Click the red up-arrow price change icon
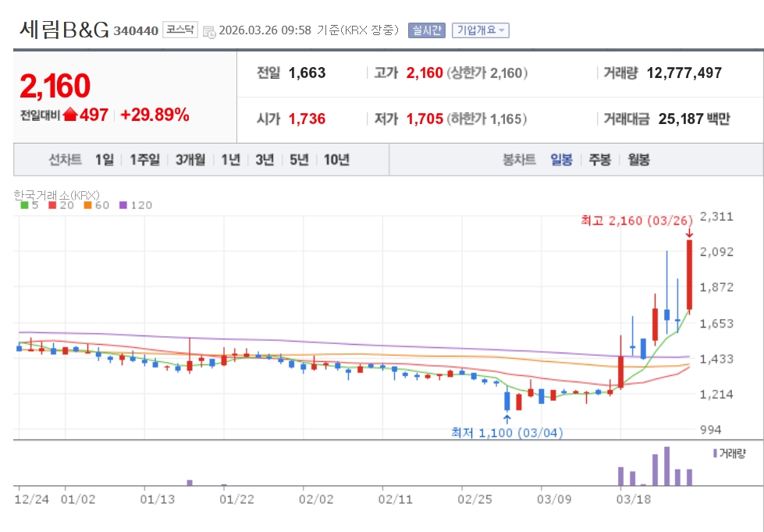The width and height of the screenshot is (764, 532). (x=71, y=115)
